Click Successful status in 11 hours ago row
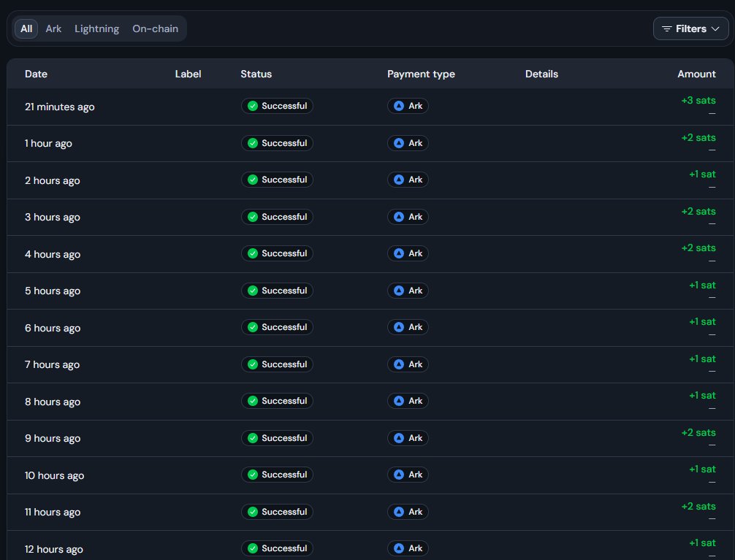 277,512
